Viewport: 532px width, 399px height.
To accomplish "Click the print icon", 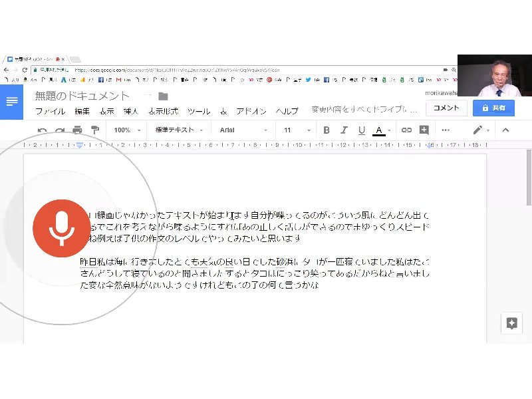I will (77, 130).
